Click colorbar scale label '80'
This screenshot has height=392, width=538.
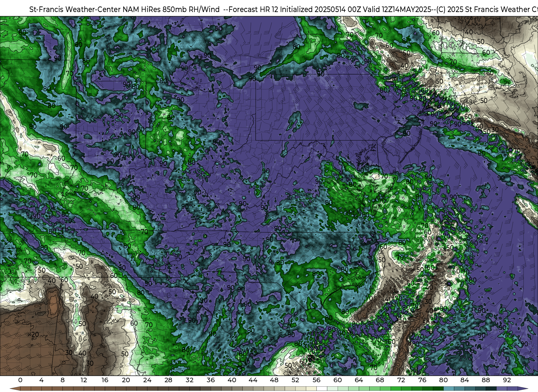click(443, 380)
